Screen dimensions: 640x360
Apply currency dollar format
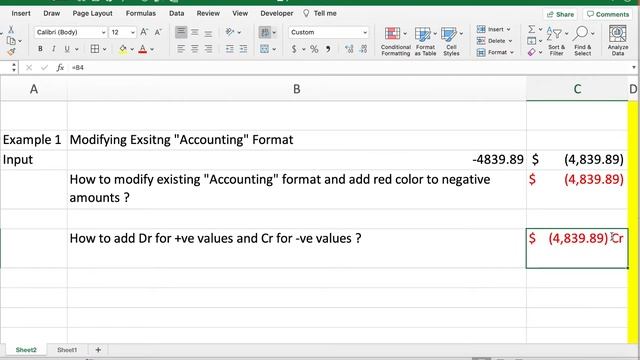(294, 49)
